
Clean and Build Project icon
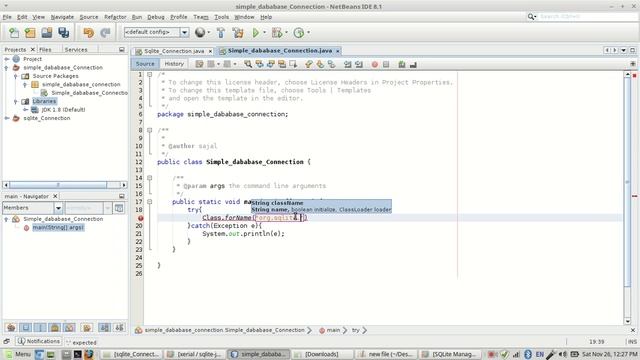(238, 33)
